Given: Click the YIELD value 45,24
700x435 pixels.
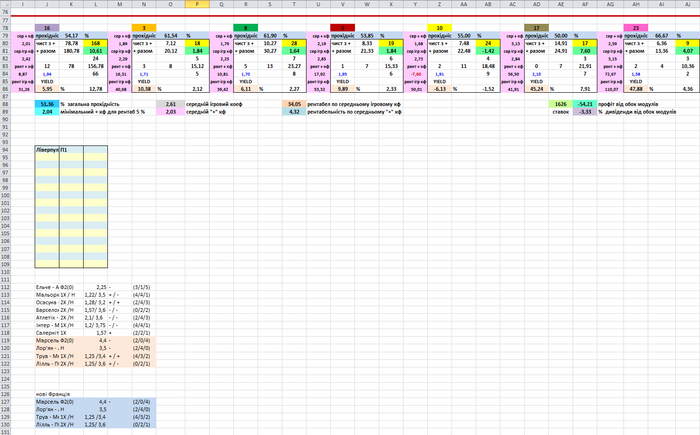Looking at the screenshot, I should pyautogui.click(x=536, y=89).
